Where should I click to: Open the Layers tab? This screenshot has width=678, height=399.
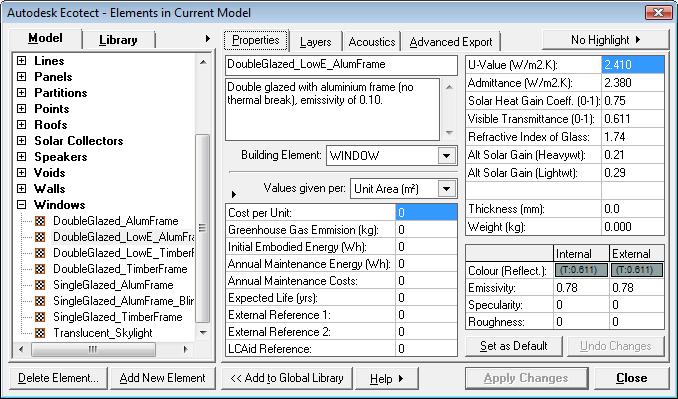point(315,42)
